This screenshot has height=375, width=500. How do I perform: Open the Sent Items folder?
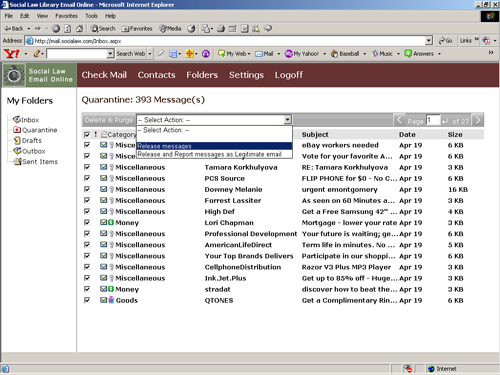35,162
